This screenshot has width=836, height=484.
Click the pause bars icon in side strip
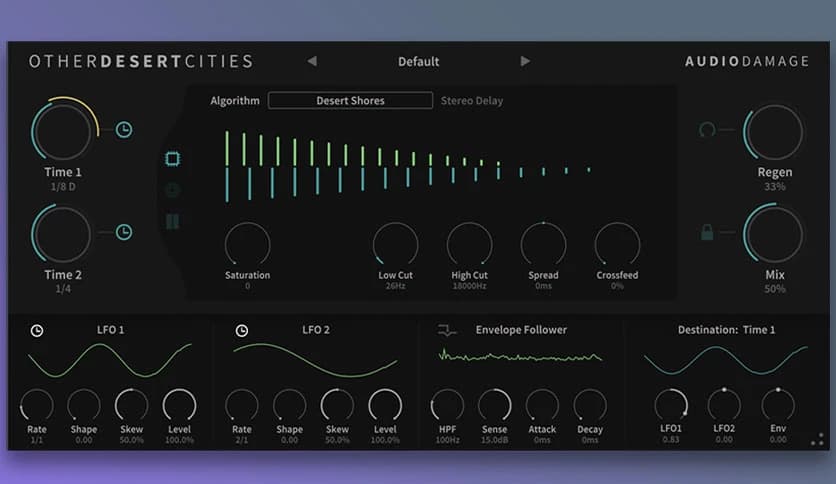point(173,221)
